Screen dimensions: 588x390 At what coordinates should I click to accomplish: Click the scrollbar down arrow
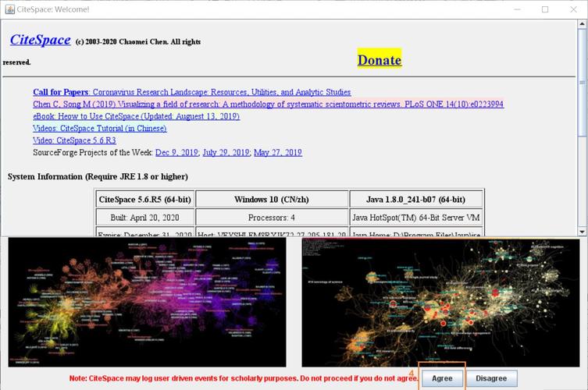tap(582, 229)
